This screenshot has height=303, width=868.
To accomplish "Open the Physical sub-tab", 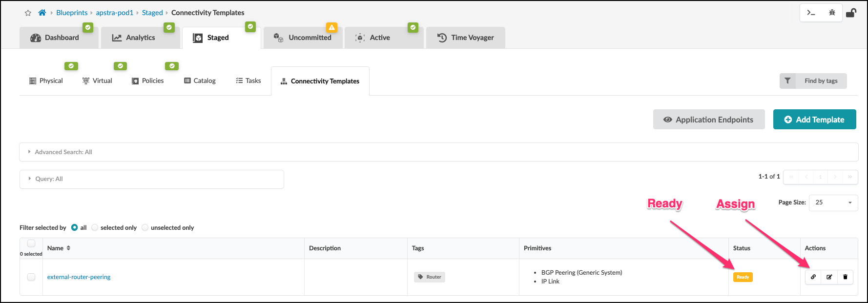I will pyautogui.click(x=46, y=81).
